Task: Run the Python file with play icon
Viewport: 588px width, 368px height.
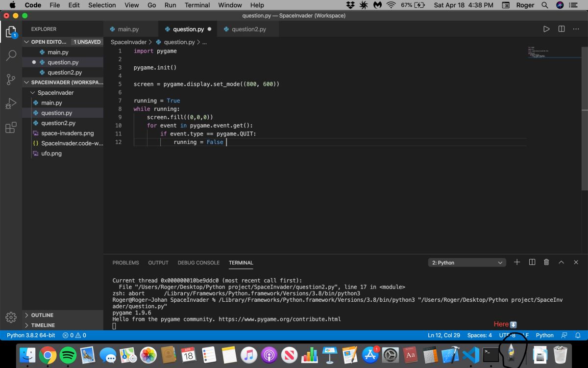Action: (546, 29)
